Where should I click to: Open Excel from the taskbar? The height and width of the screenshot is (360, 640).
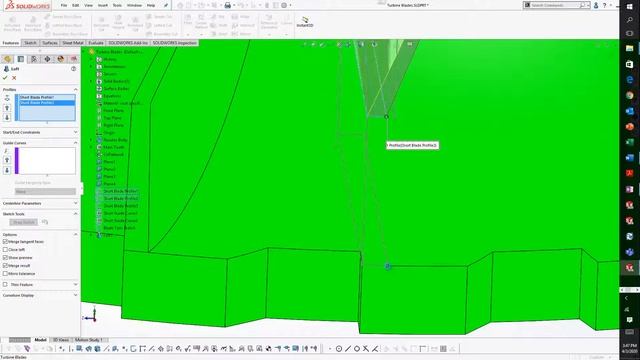click(x=629, y=142)
